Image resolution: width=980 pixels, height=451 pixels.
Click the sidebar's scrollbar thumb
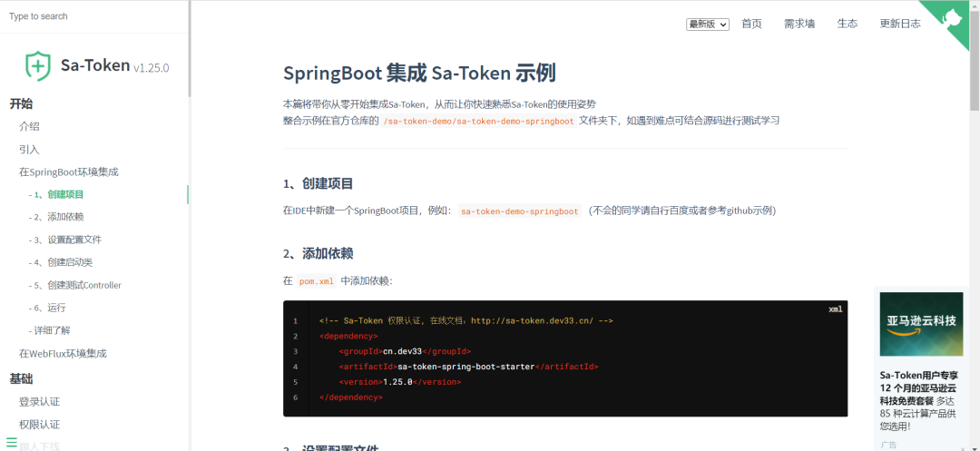(189, 50)
